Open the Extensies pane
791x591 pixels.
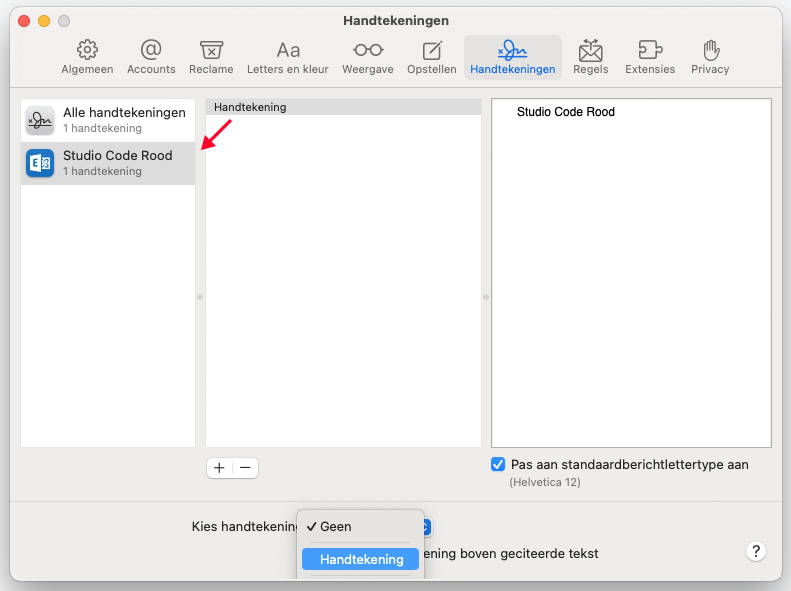(650, 58)
